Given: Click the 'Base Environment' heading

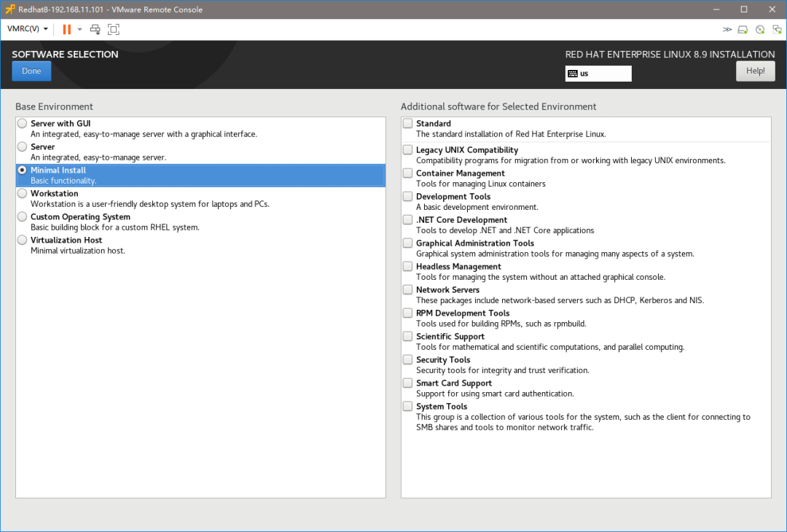Looking at the screenshot, I should (54, 106).
